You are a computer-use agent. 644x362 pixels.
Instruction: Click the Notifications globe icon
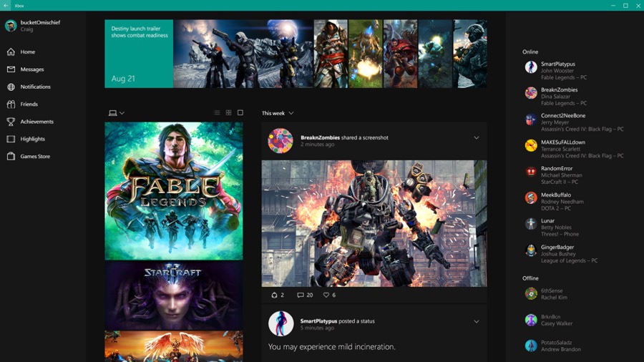pos(11,87)
